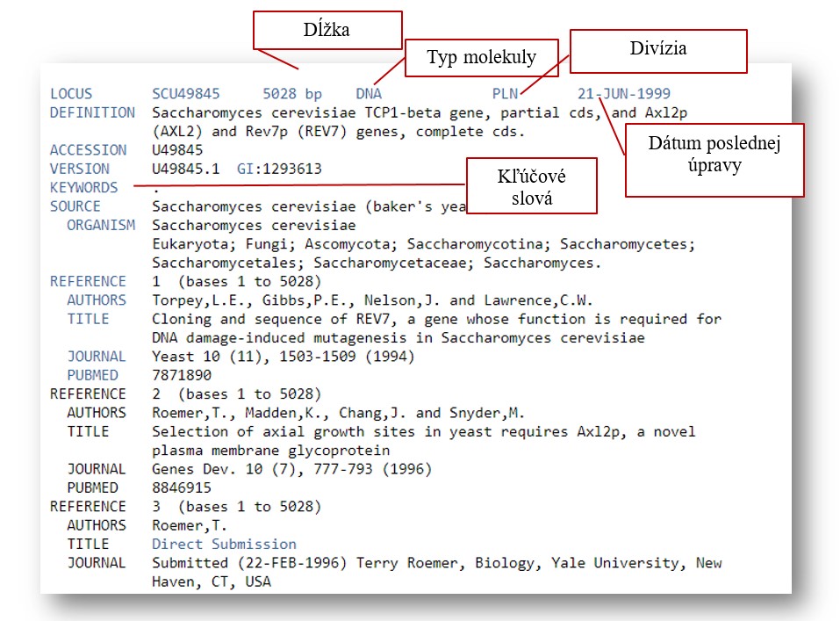Click the sequence length 5028 bp
840x621 pixels.
[292, 94]
